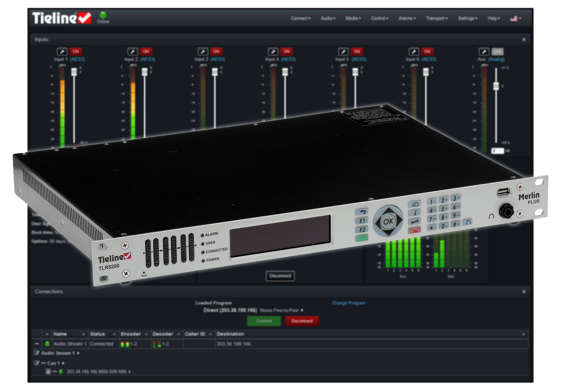Open the Help dropdown menu

tap(494, 18)
